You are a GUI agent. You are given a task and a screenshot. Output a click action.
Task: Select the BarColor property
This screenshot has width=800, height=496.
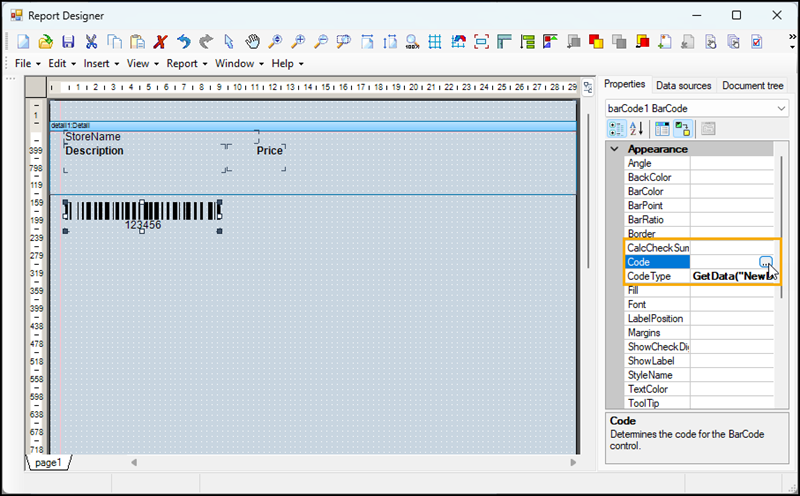pos(699,191)
